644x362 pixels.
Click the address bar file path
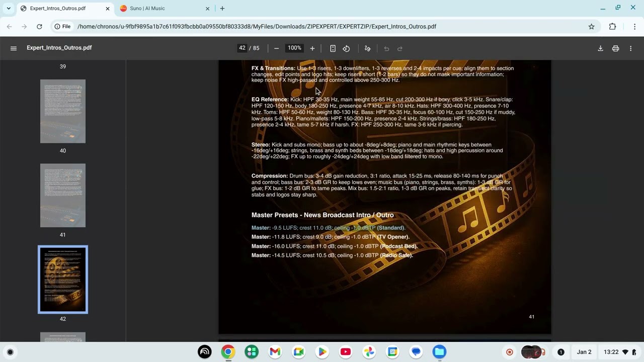coord(257,27)
